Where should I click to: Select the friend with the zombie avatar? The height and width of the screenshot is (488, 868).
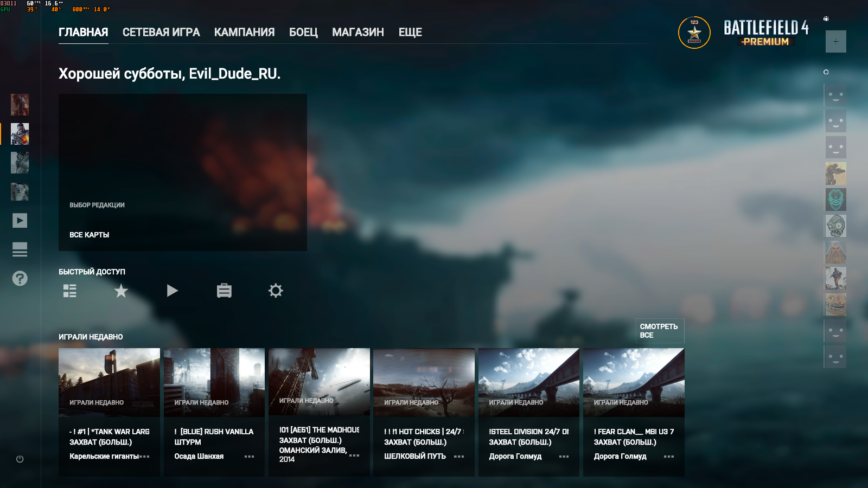coord(836,226)
